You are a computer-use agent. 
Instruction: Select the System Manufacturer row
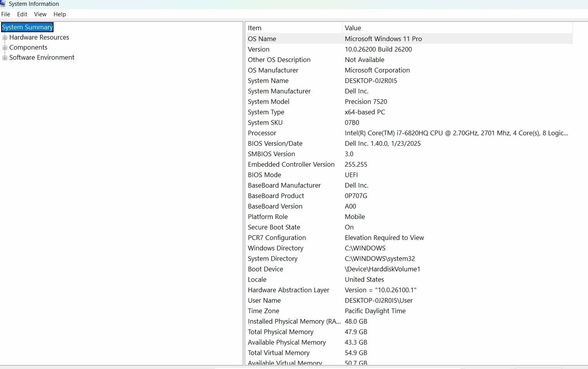409,91
